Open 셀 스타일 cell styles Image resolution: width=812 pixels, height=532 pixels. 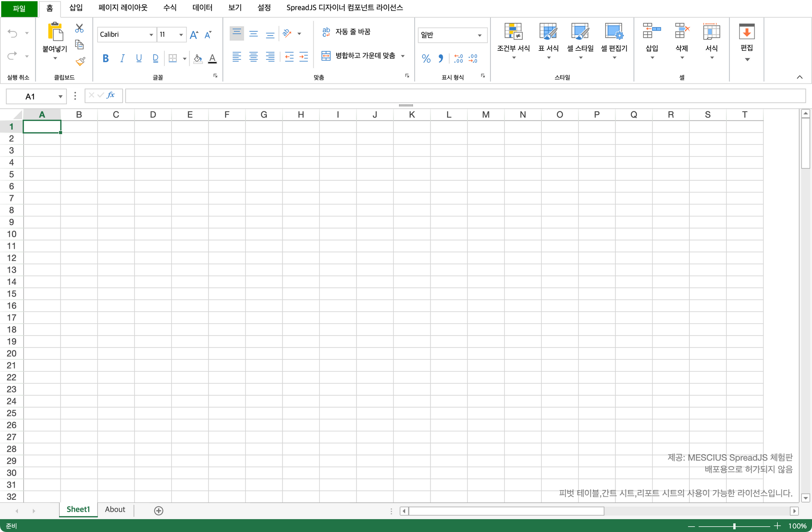pyautogui.click(x=580, y=41)
